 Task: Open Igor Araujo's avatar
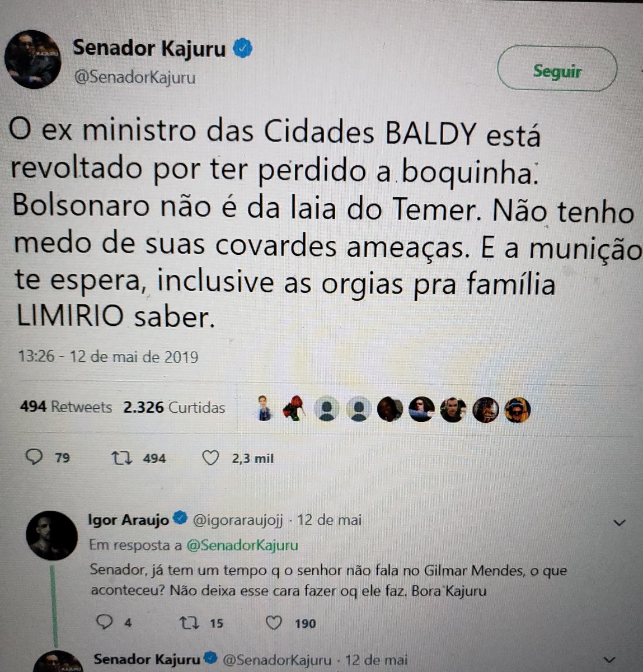pos(51,535)
